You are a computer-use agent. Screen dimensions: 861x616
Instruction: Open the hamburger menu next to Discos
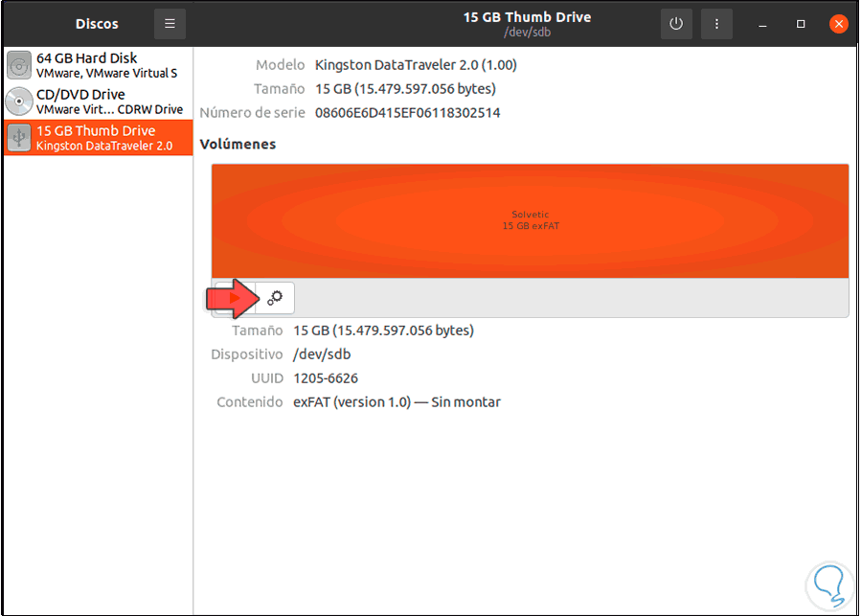click(x=170, y=23)
